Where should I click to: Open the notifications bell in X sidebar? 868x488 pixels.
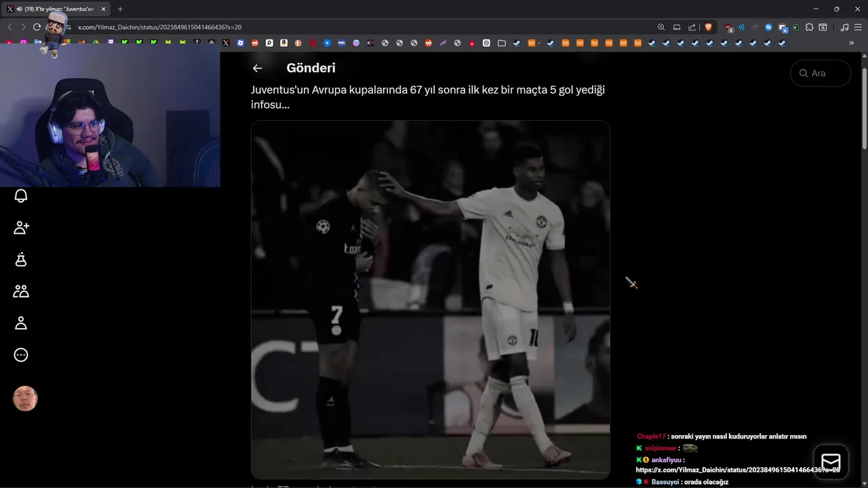21,196
